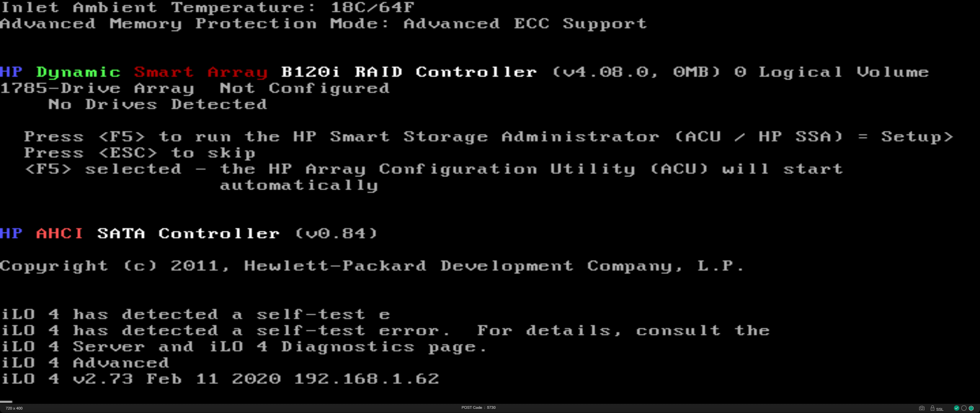Click the 'B120i RAID Controller' text
980x413 pixels.
409,72
